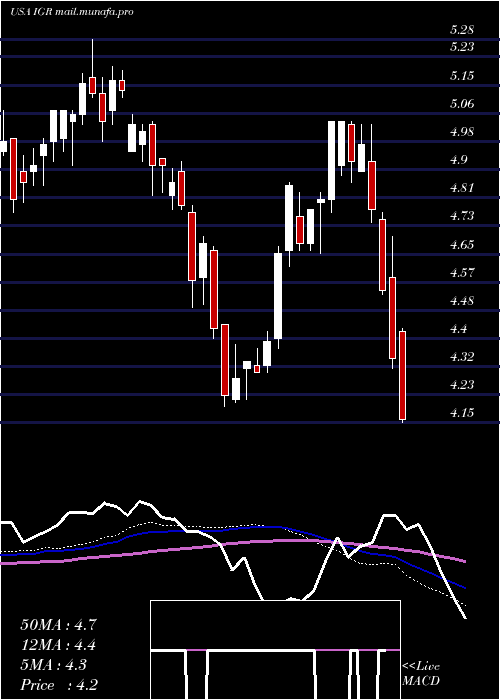The image size is (500, 700).
Task: Click the 4.9 price axis label
Action: [458, 160]
